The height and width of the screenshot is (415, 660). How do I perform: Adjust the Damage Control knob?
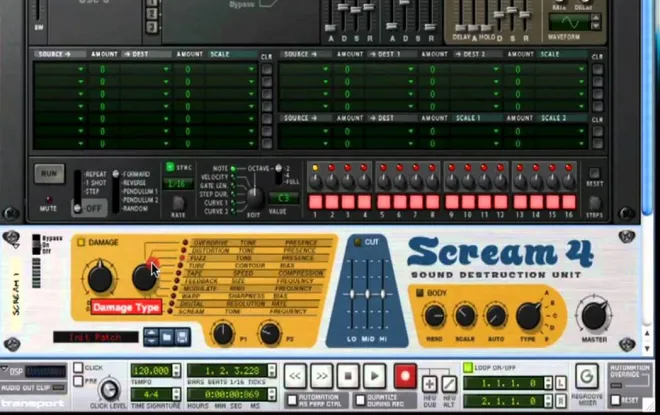pos(100,278)
